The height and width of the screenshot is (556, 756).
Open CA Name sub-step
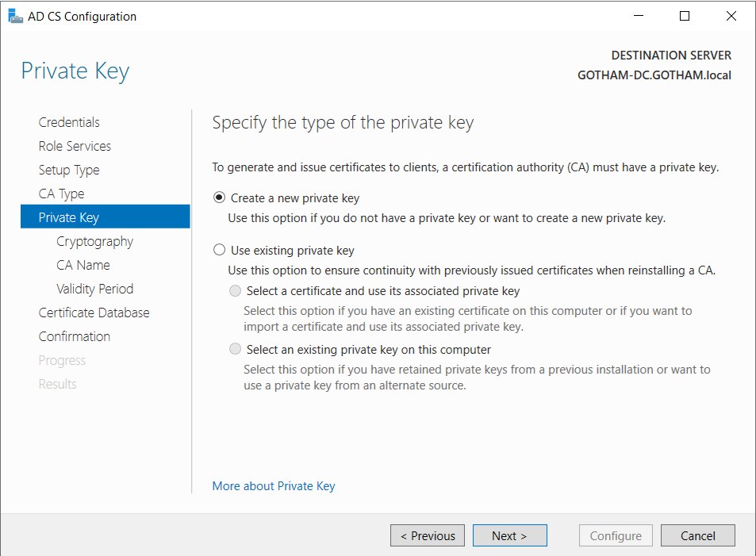83,265
